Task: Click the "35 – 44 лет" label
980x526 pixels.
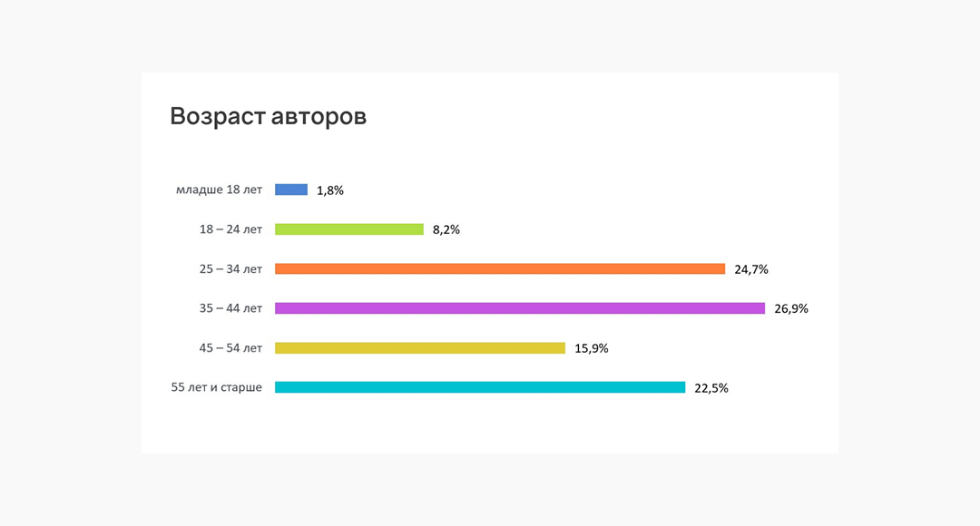Action: coord(230,308)
